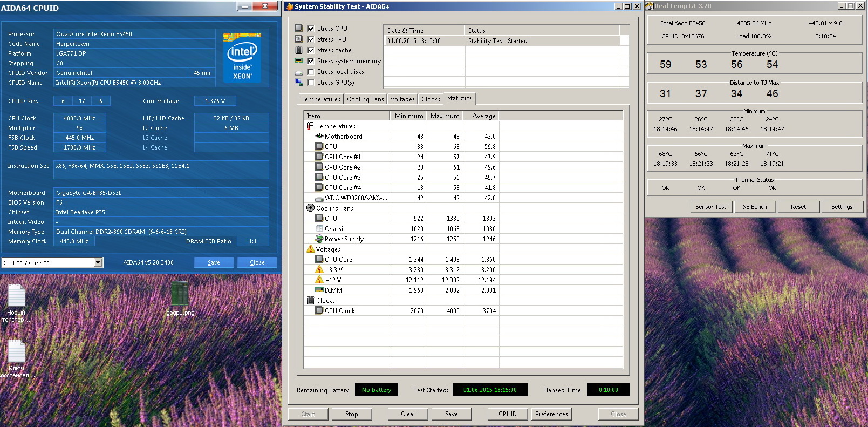Click the +12 V warning icon
The image size is (868, 427).
319,280
